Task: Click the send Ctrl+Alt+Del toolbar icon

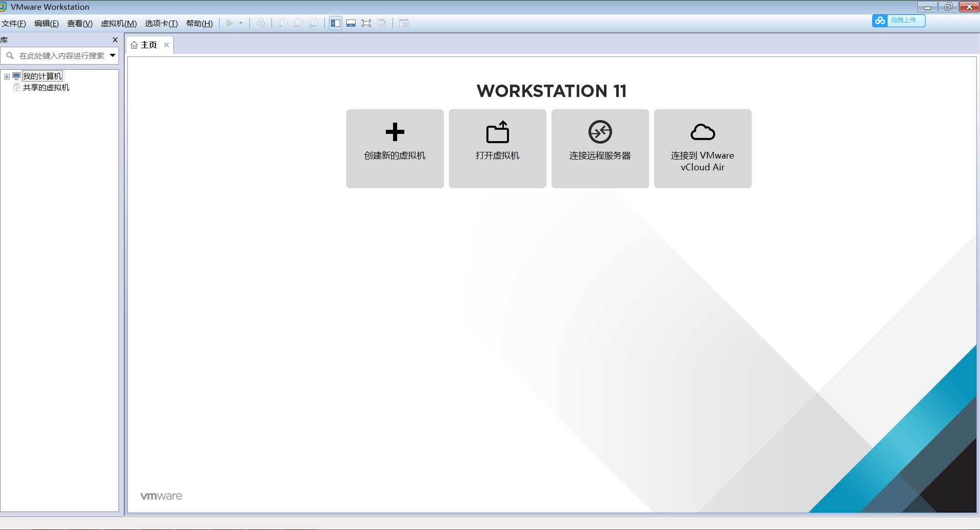Action: (261, 23)
